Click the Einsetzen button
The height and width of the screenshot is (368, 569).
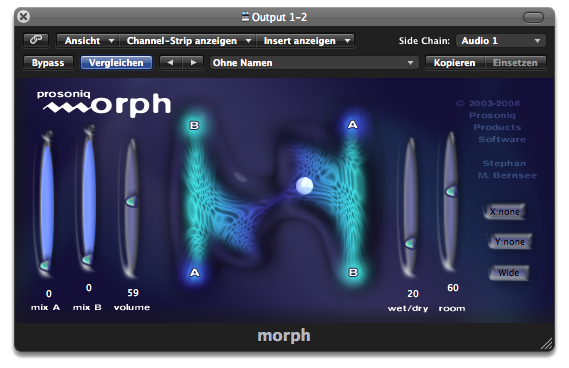pyautogui.click(x=515, y=63)
